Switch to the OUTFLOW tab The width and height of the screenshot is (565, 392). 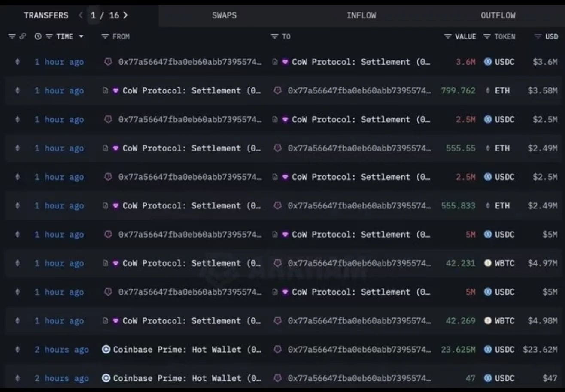pos(498,15)
